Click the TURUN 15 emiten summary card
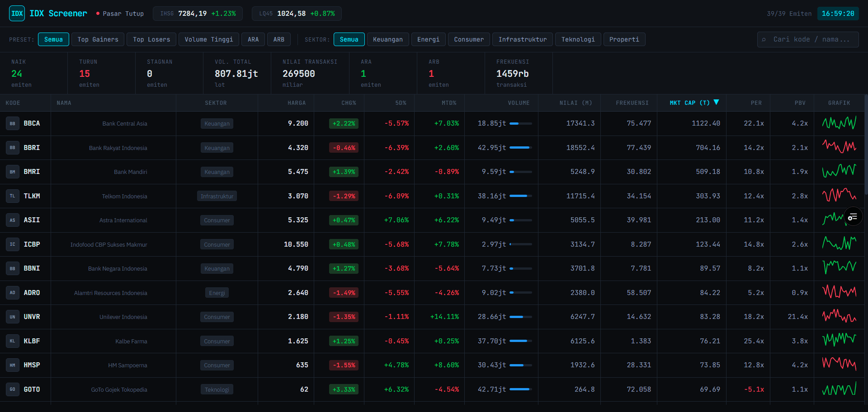The width and height of the screenshot is (868, 412). pyautogui.click(x=102, y=73)
